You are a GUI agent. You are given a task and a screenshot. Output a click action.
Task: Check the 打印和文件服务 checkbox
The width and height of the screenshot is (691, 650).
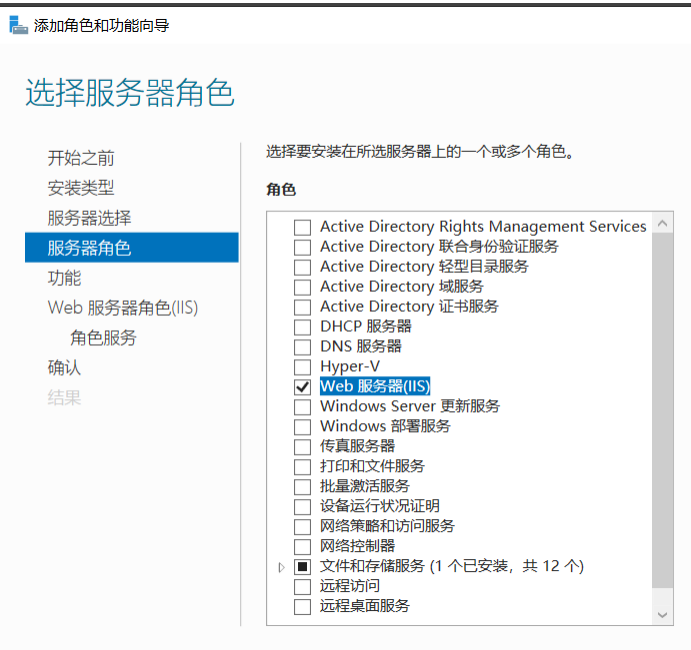coord(302,466)
